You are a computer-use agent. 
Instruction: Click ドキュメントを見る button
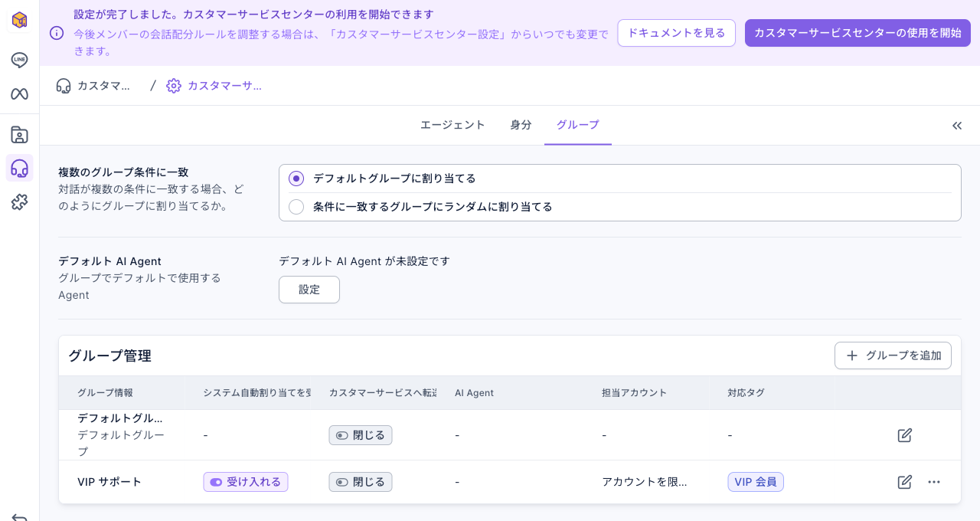click(x=677, y=33)
